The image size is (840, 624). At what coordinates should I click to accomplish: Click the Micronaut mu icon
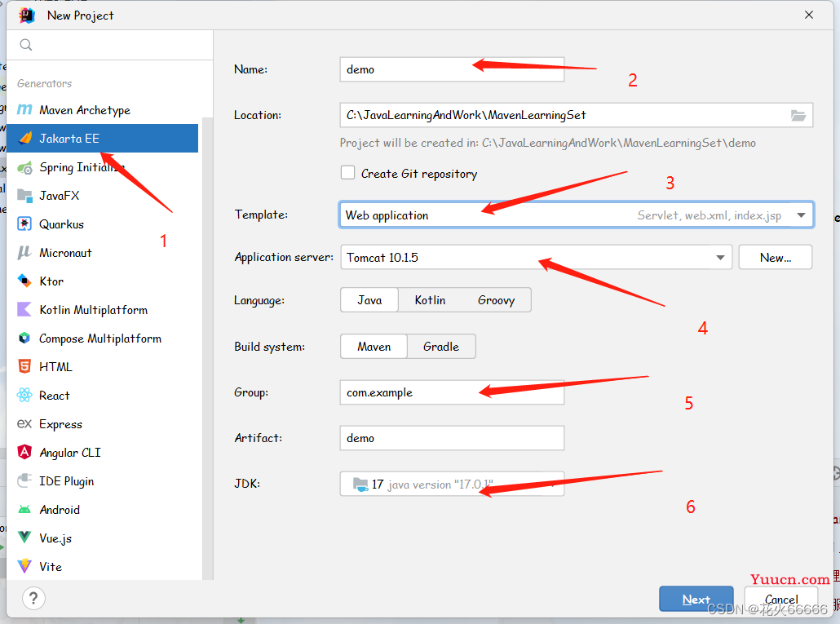pyautogui.click(x=24, y=252)
